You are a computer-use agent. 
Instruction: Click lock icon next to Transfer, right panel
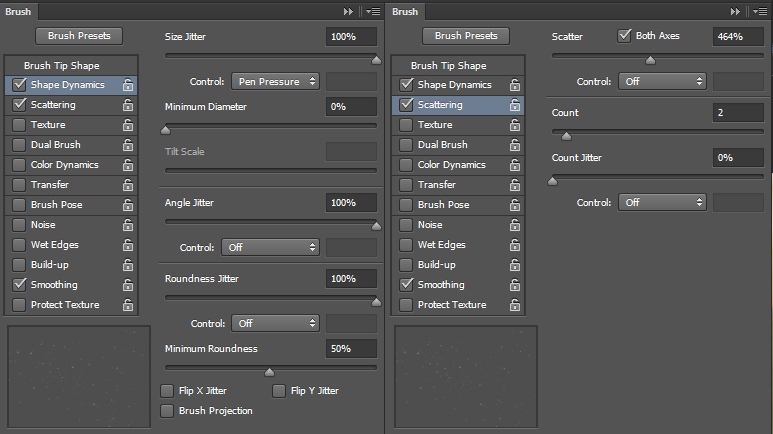pyautogui.click(x=515, y=185)
